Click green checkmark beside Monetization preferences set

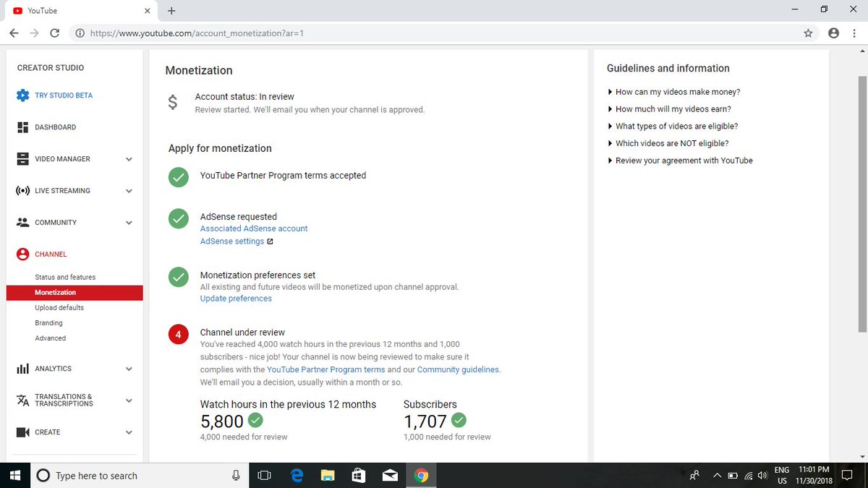178,277
